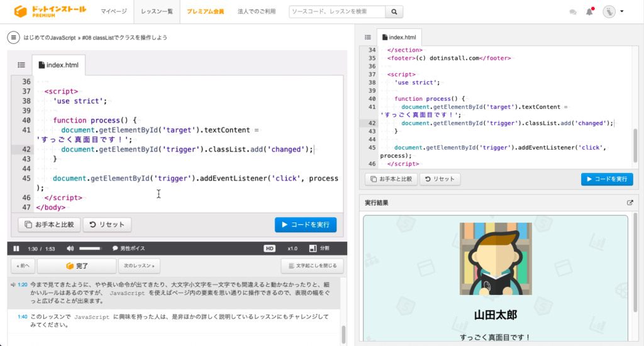644x346 pixels.
Task: Open the lesson list circle menu icon
Action: [13, 37]
